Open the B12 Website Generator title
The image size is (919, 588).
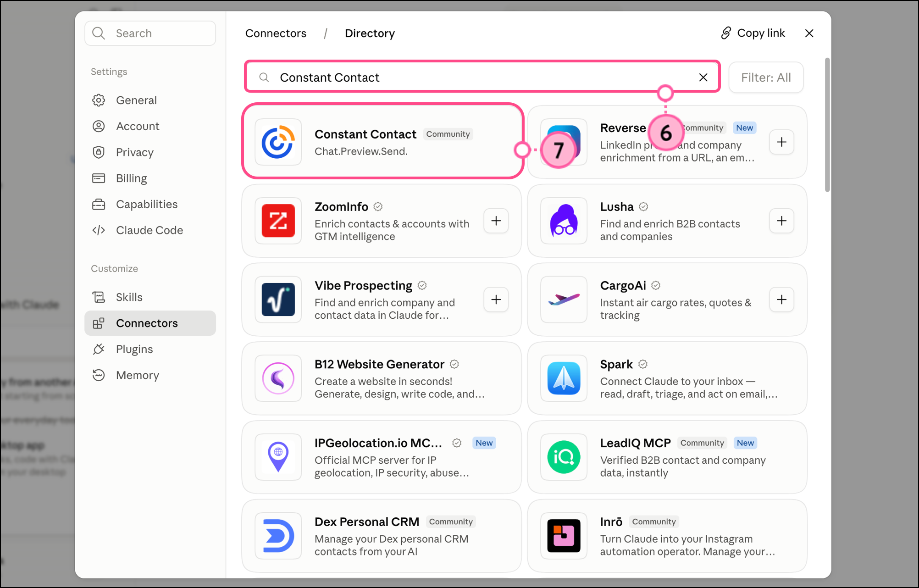pos(379,364)
